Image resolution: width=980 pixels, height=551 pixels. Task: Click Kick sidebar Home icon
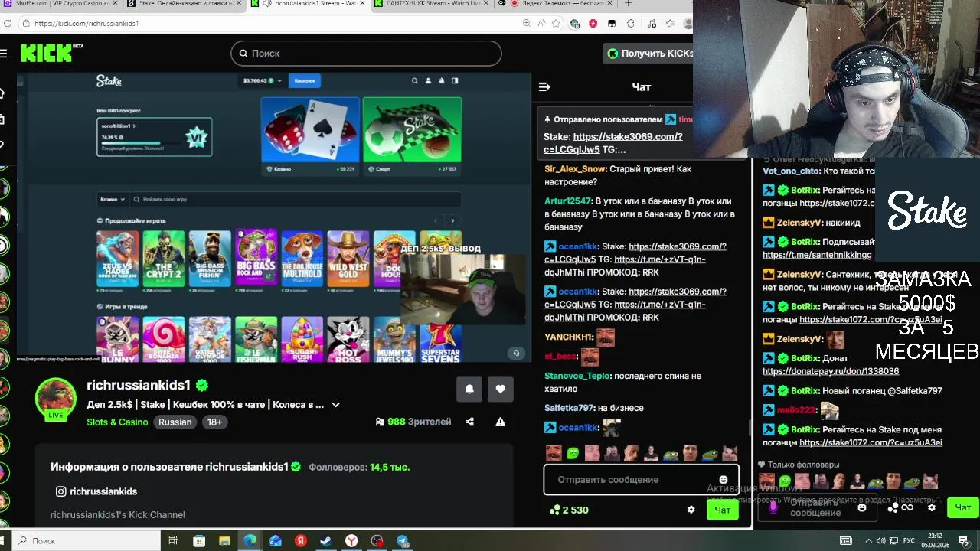[x=3, y=93]
